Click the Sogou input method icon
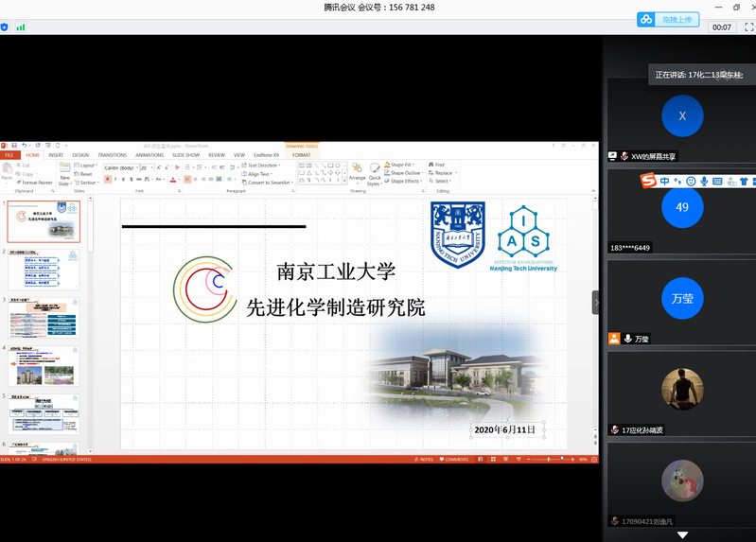 [x=648, y=181]
